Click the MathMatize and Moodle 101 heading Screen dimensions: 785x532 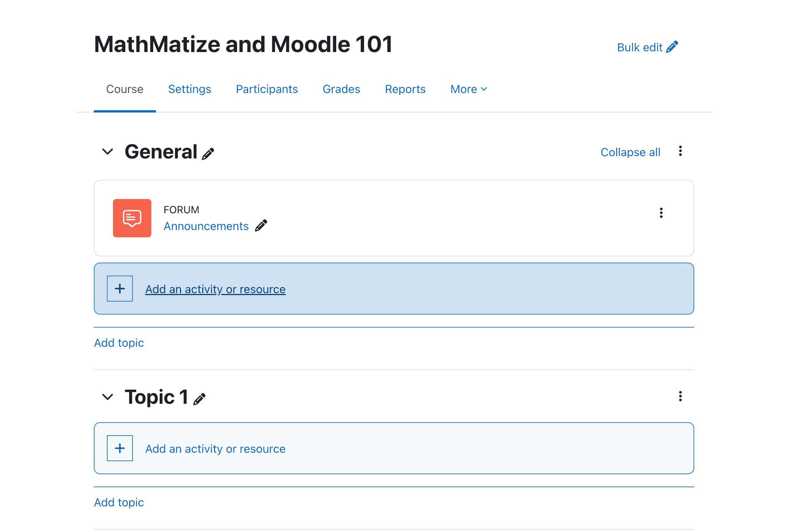click(x=244, y=44)
